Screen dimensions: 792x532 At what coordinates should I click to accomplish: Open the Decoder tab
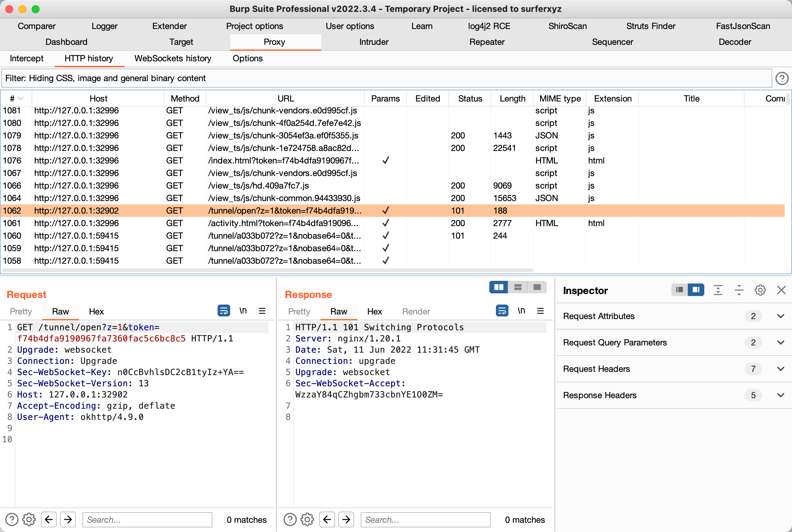tap(735, 42)
